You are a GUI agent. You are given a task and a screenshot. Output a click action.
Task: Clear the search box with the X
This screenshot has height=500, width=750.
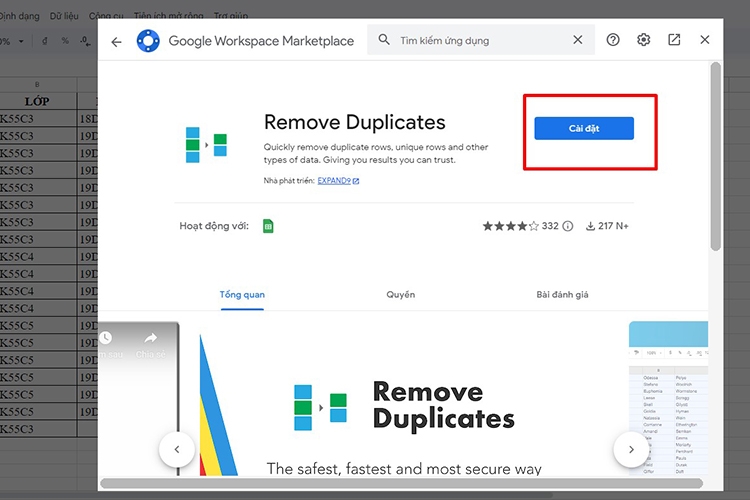(x=578, y=40)
